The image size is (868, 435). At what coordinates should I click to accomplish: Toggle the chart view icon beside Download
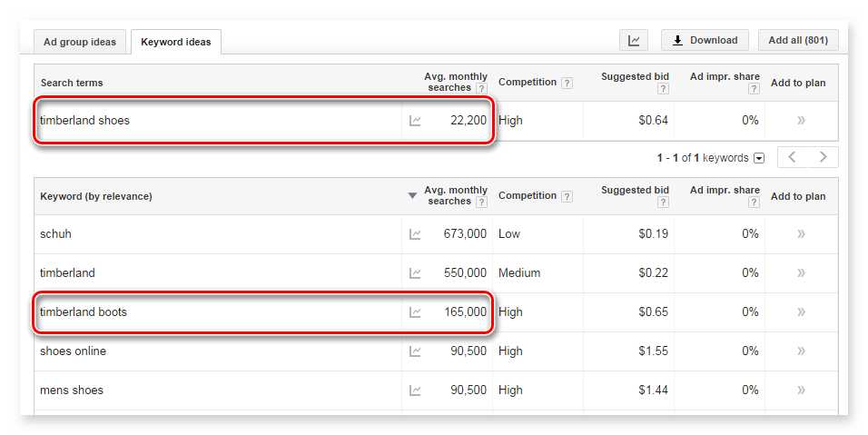click(x=634, y=40)
